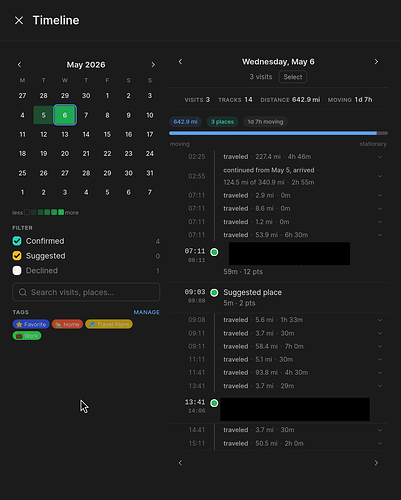
Task: Click the Select button under the date
Action: [293, 77]
